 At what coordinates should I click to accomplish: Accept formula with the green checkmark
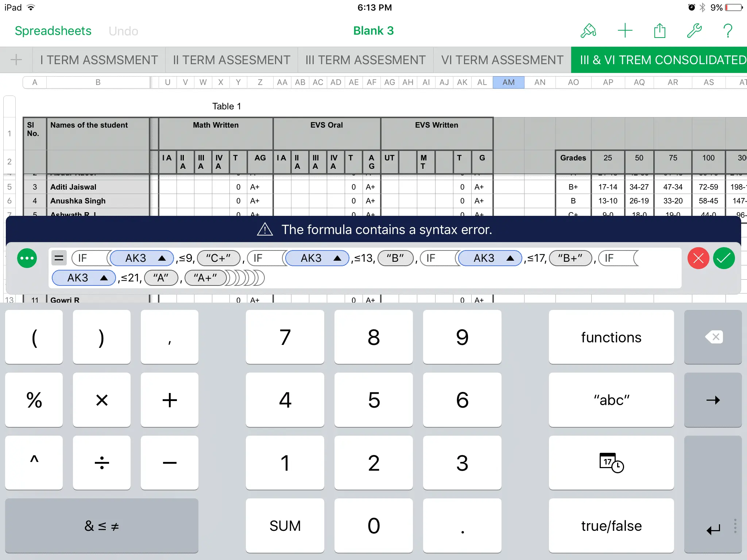pos(724,258)
